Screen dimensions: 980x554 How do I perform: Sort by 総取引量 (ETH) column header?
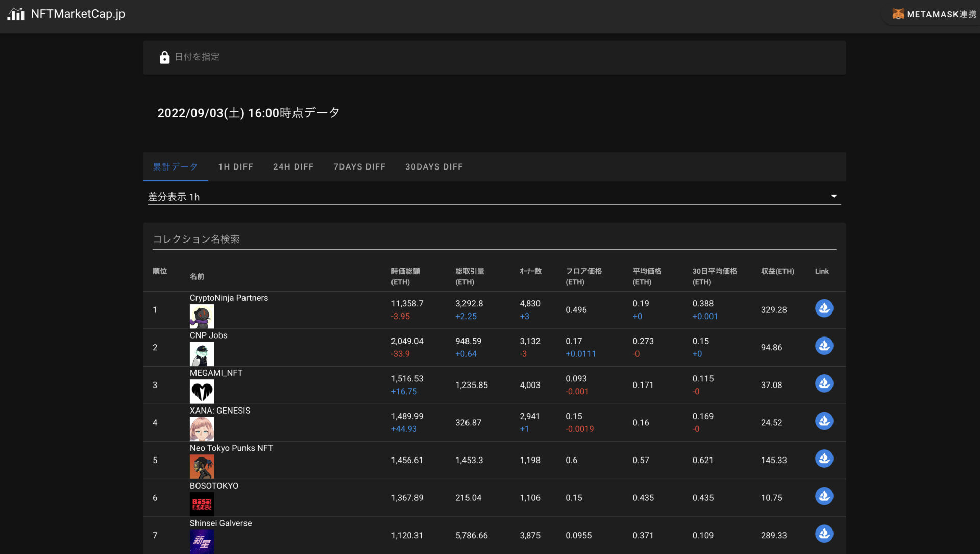470,276
